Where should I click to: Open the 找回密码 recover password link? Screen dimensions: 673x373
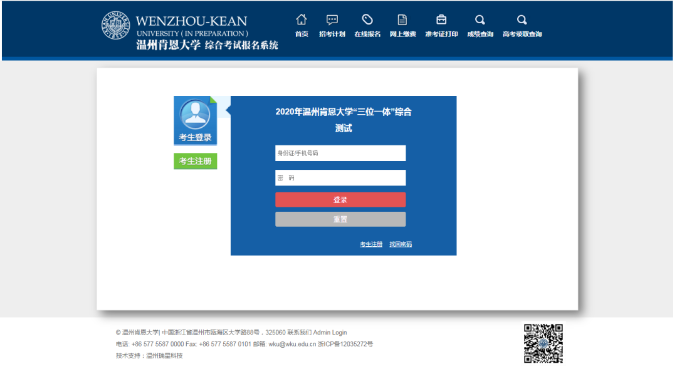[400, 244]
